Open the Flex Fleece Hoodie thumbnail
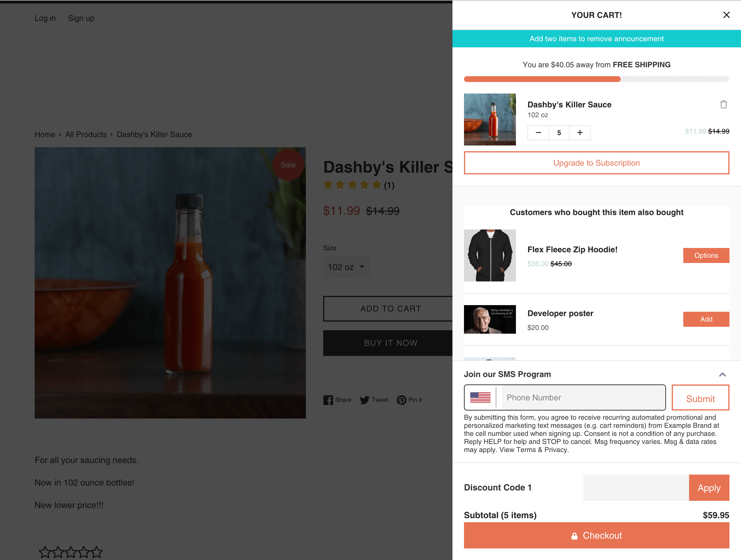The height and width of the screenshot is (560, 741). click(x=490, y=255)
